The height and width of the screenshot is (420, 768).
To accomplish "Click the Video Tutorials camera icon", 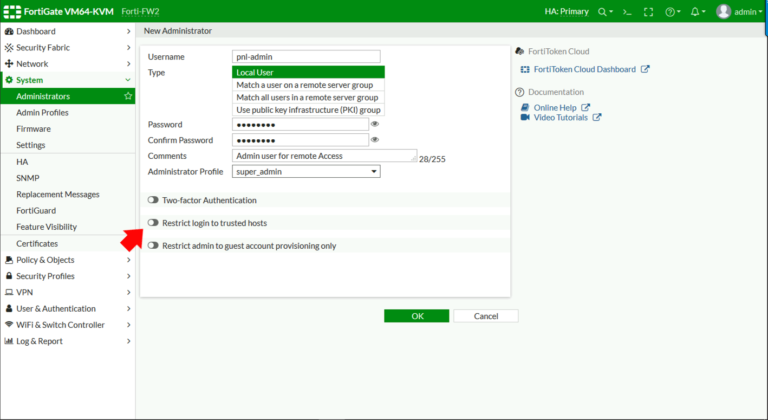I will [x=525, y=118].
